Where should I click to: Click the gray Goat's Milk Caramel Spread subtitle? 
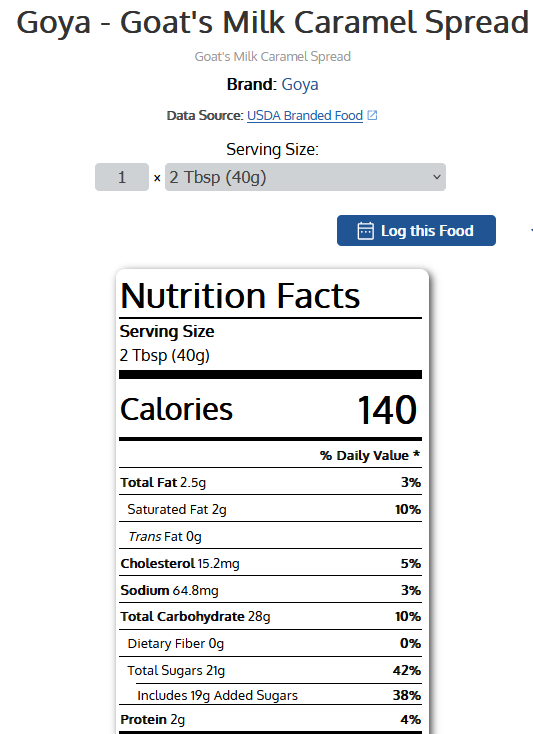point(272,57)
